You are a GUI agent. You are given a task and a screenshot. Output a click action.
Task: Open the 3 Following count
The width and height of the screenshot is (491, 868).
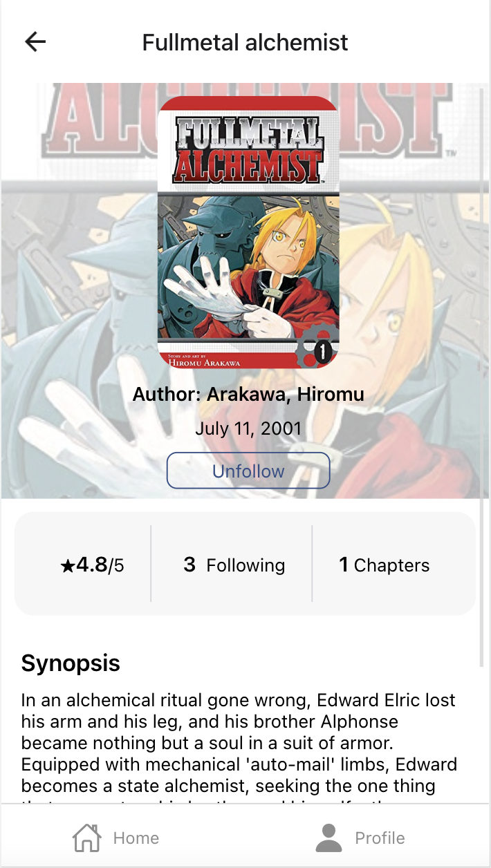[x=234, y=565]
